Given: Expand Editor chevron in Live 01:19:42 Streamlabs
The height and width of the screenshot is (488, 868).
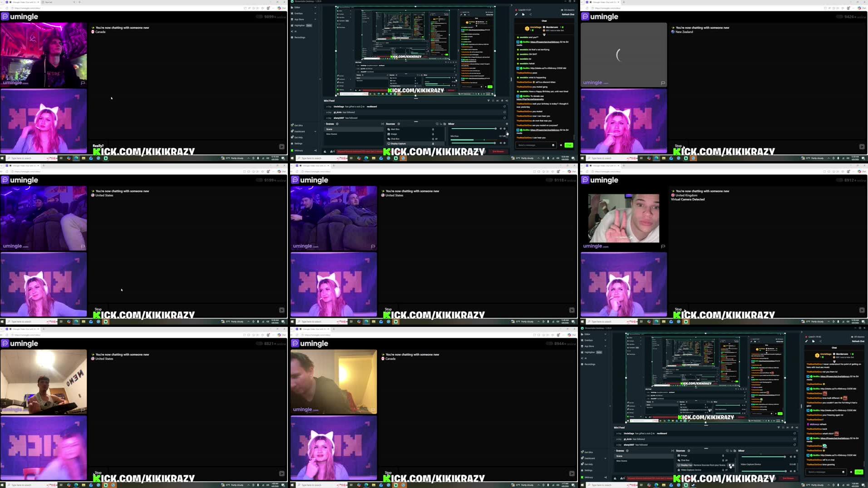Looking at the screenshot, I should pos(605,334).
